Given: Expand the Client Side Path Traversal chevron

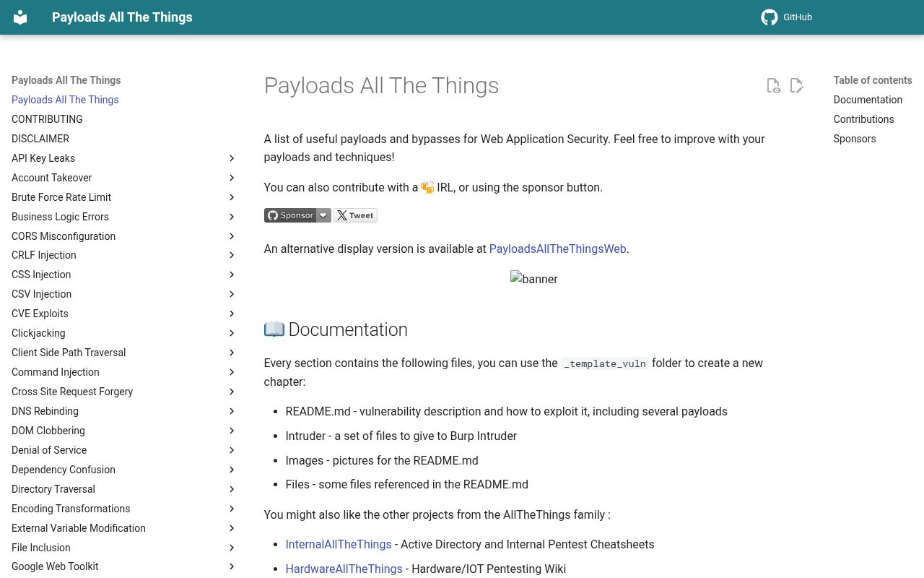Looking at the screenshot, I should (232, 353).
